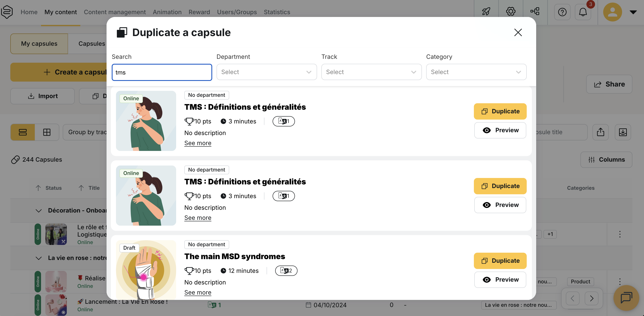The width and height of the screenshot is (644, 316).
Task: Open the Columns settings button
Action: 606,160
